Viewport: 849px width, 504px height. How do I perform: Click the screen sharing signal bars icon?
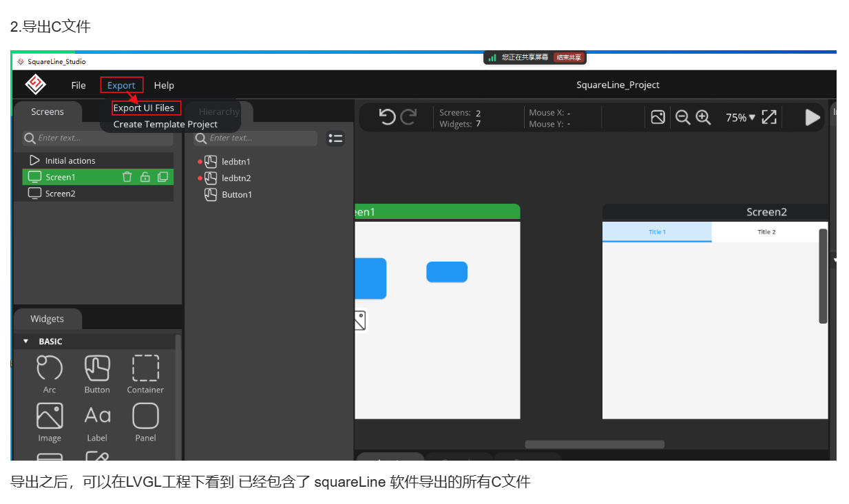pyautogui.click(x=492, y=58)
